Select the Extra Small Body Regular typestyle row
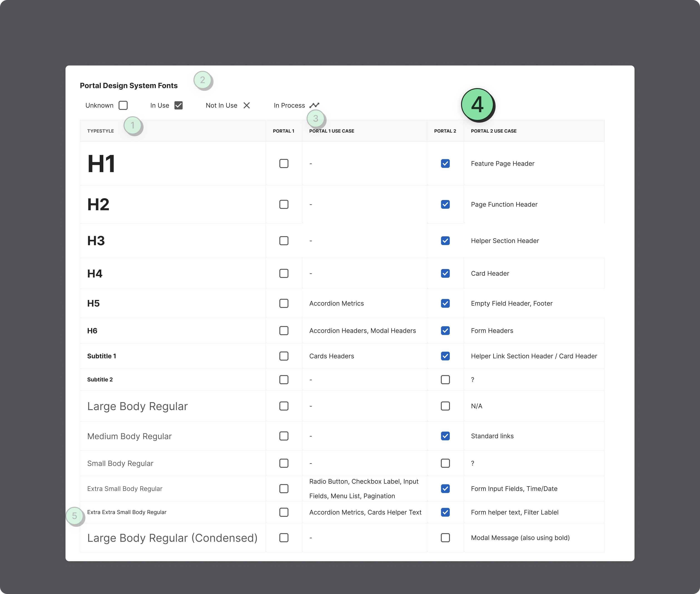Screen dimensions: 700x594 click(x=125, y=489)
